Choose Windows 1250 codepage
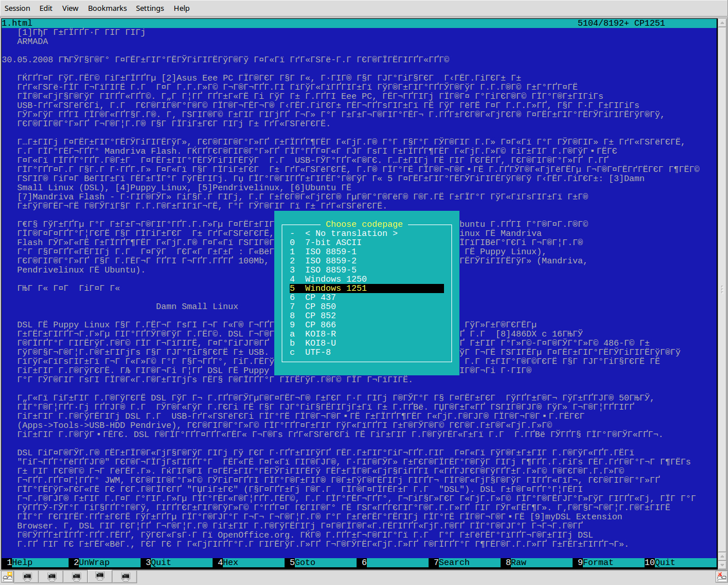Screen dimensions: 728x585 [366, 279]
